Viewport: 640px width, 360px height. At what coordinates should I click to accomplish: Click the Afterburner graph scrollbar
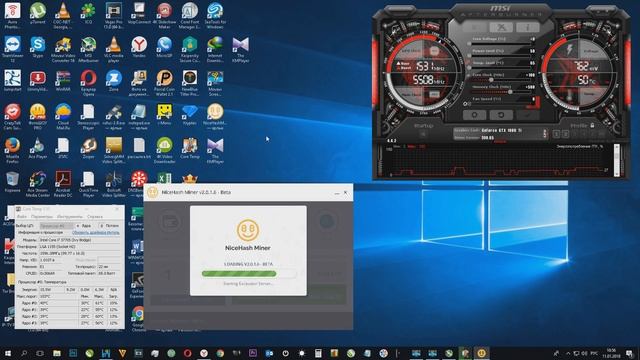click(x=617, y=160)
